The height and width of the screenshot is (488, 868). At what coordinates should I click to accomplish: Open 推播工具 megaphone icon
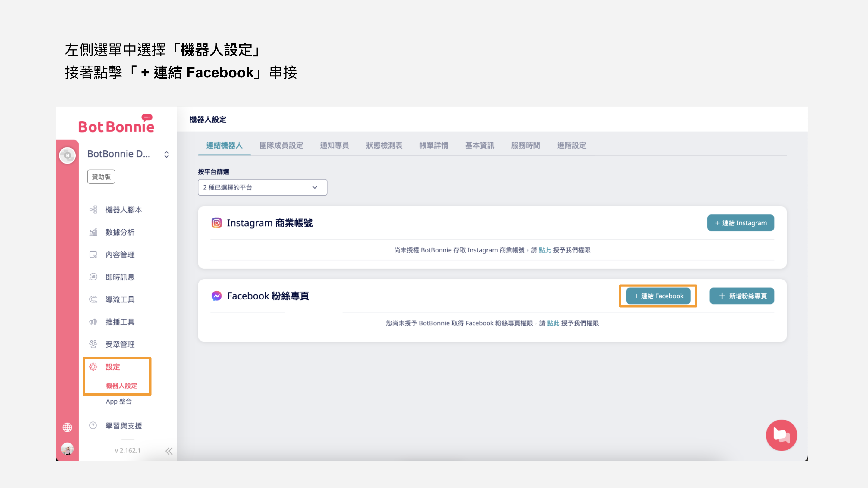click(93, 322)
